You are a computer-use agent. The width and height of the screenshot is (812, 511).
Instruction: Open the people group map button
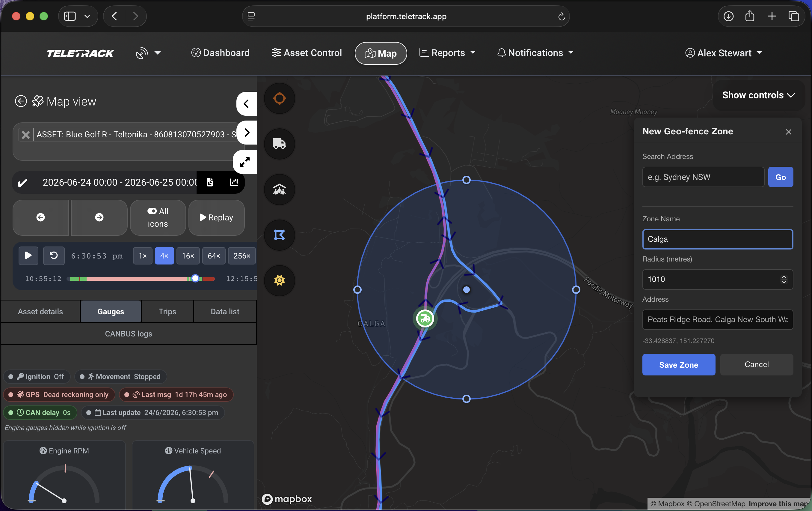(279, 189)
